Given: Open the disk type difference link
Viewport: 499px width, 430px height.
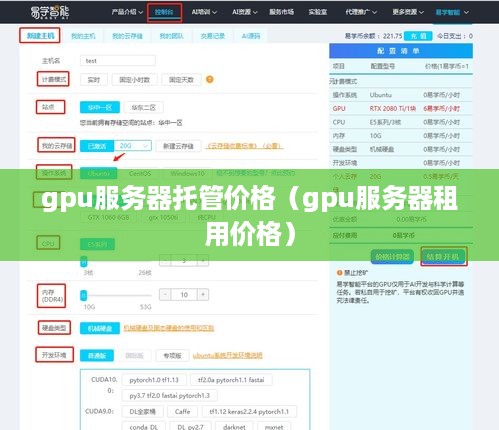Looking at the screenshot, I should pyautogui.click(x=169, y=328).
